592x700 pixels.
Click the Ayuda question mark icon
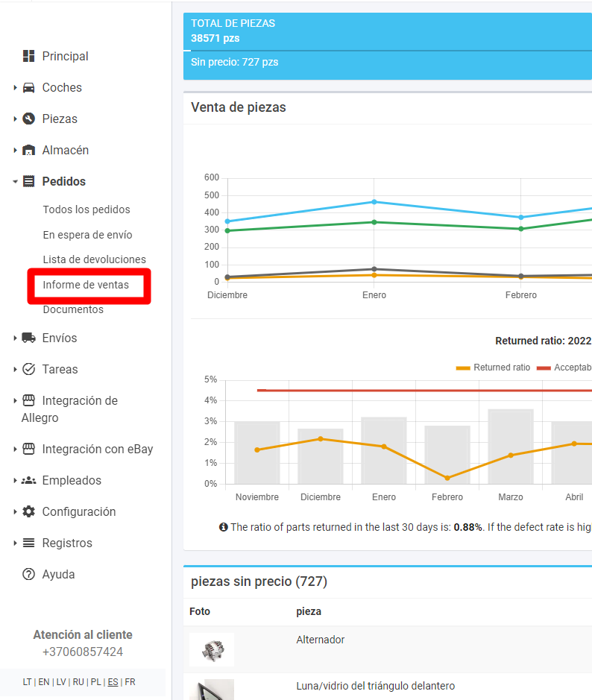(x=28, y=574)
